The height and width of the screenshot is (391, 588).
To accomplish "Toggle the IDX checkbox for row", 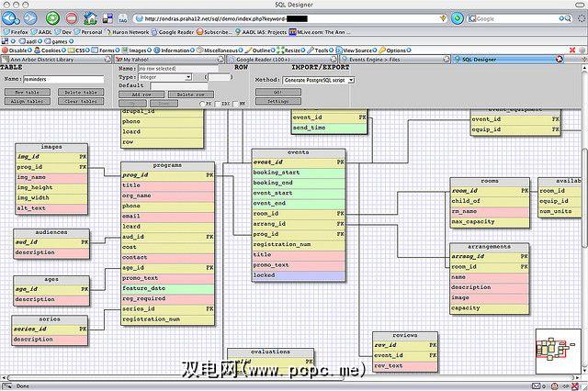I will click(218, 104).
